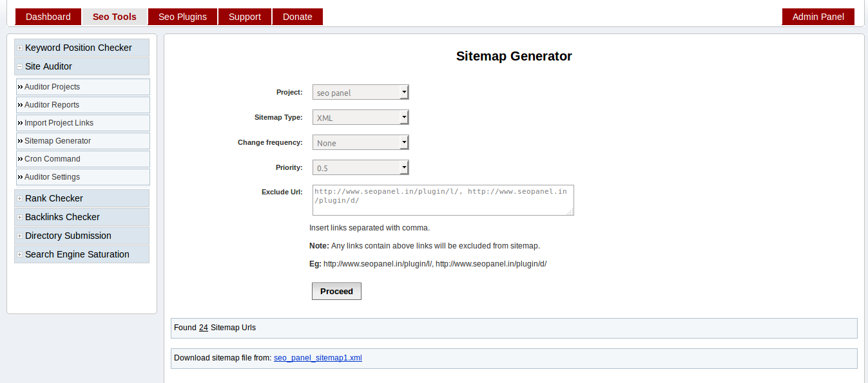The height and width of the screenshot is (383, 868).
Task: Click the Site Auditor menu header
Action: (82, 66)
